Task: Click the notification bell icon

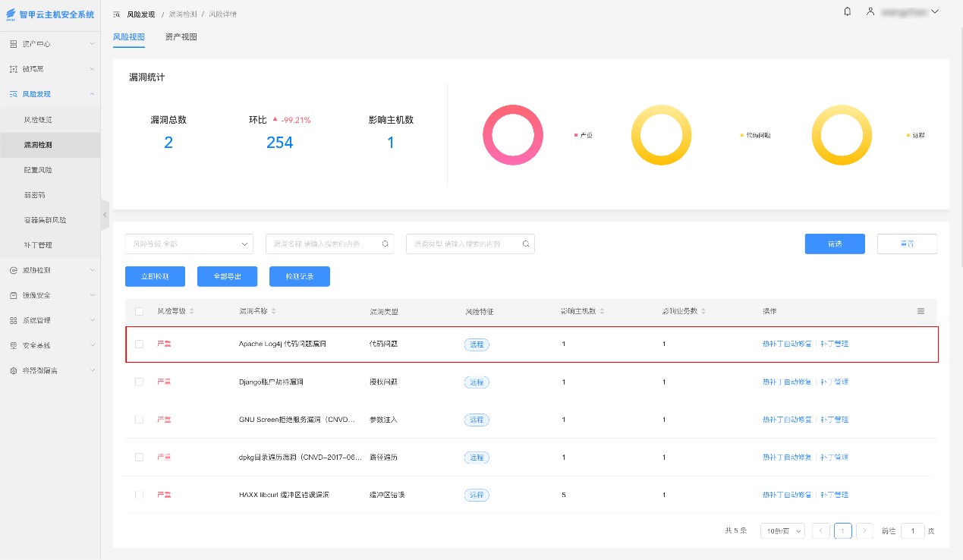Action: [848, 12]
